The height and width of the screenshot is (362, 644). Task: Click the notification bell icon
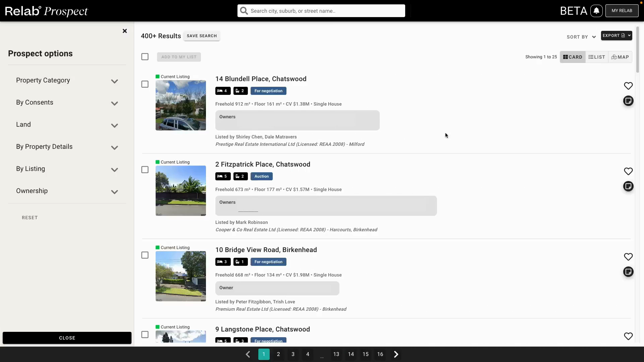point(596,11)
